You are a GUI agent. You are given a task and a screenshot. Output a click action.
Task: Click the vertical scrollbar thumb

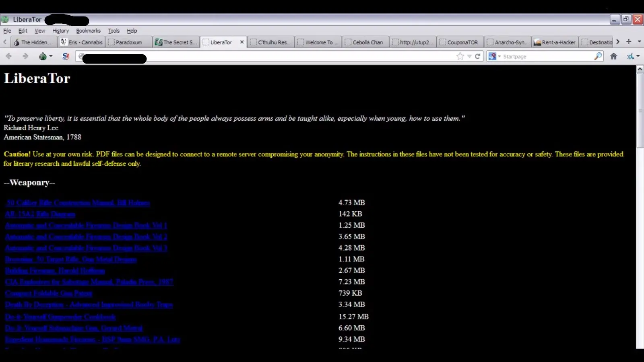click(640, 110)
